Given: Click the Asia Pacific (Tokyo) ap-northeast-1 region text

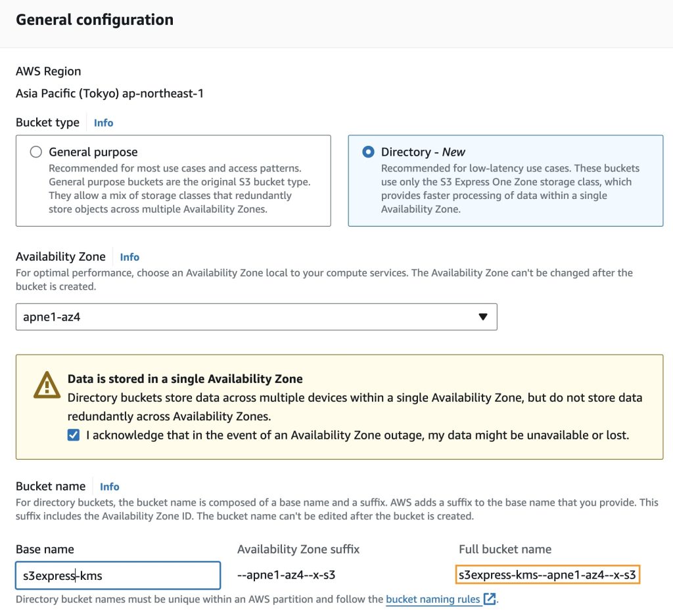Looking at the screenshot, I should pos(109,93).
